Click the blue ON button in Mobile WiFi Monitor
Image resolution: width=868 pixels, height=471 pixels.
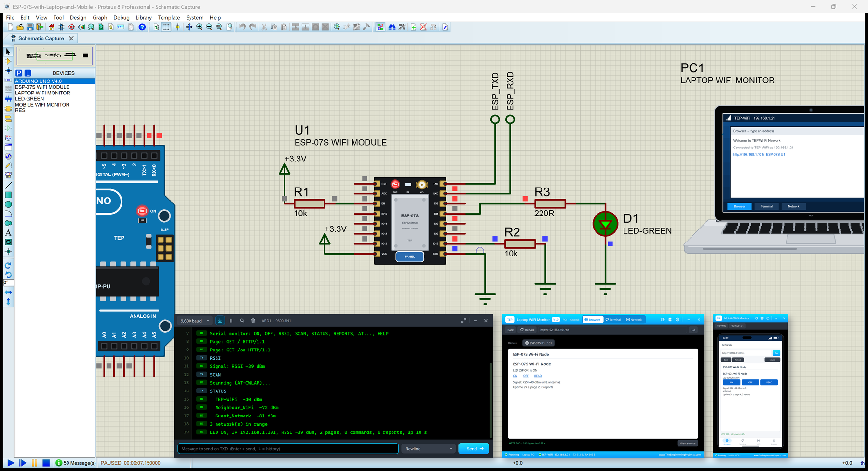[732, 382]
